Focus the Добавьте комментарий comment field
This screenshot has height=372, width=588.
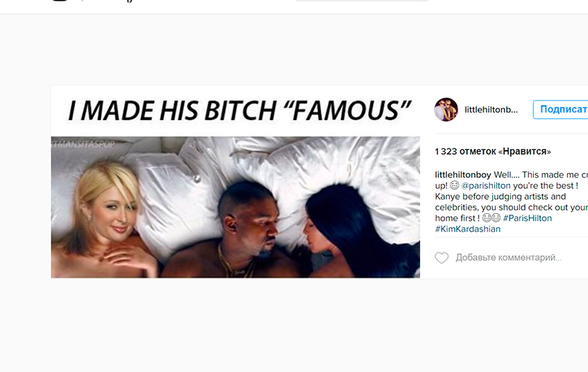(x=508, y=257)
